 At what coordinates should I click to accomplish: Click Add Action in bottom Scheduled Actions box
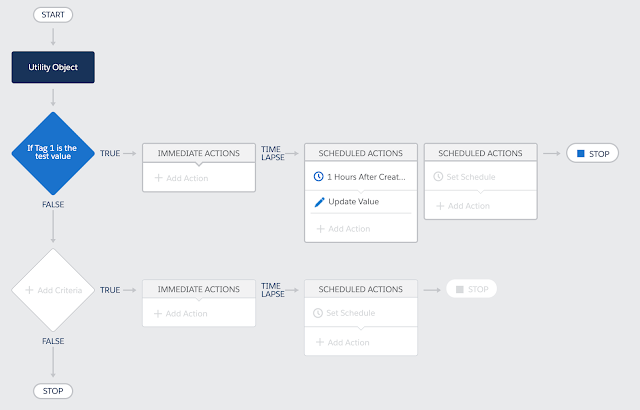coord(348,343)
